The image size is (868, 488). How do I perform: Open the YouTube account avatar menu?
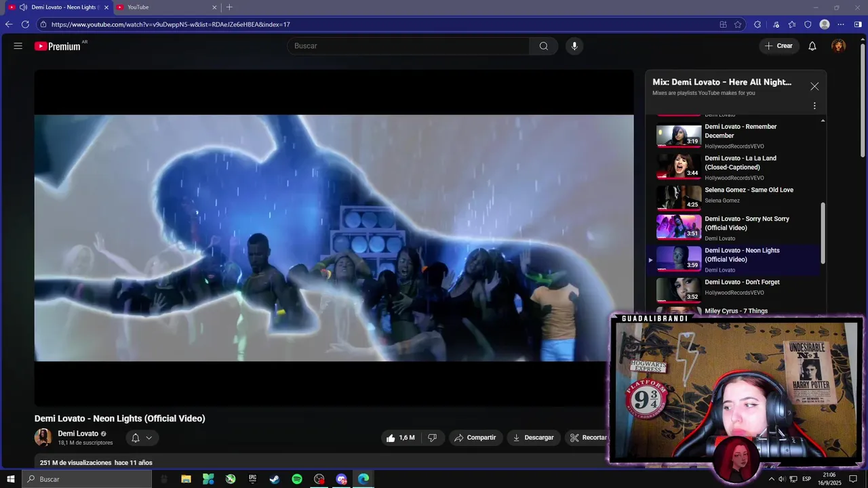pos(839,46)
